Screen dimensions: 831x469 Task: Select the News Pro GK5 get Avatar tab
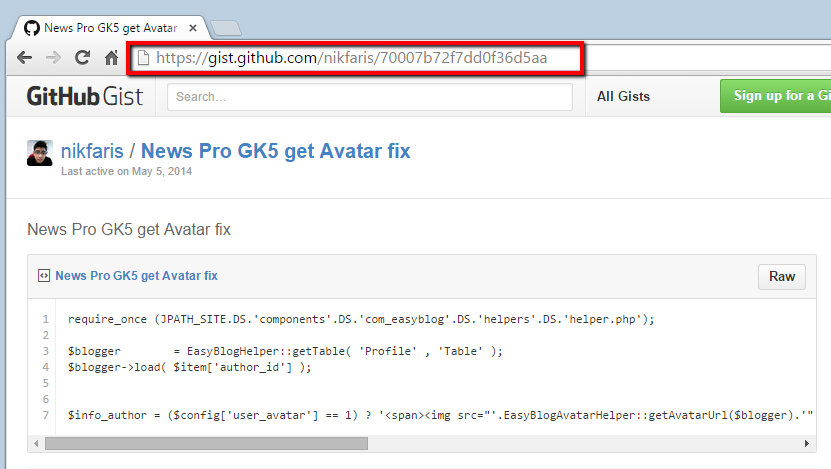pos(110,28)
